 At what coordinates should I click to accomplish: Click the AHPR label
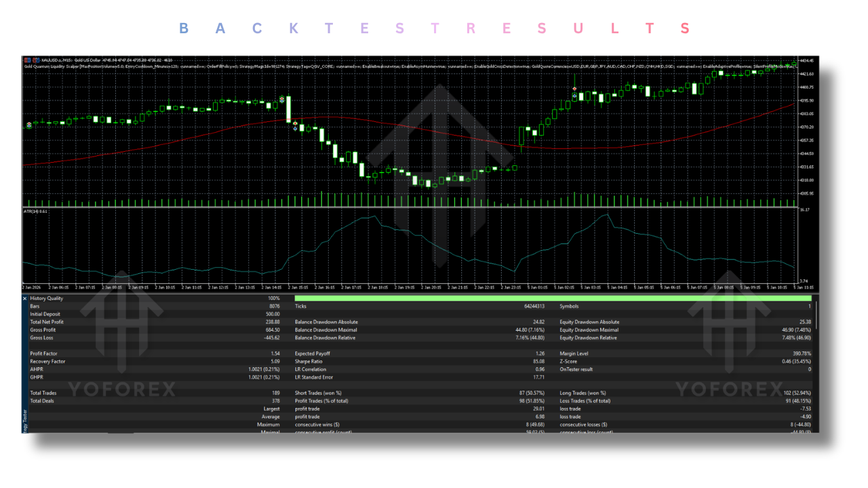[37, 369]
